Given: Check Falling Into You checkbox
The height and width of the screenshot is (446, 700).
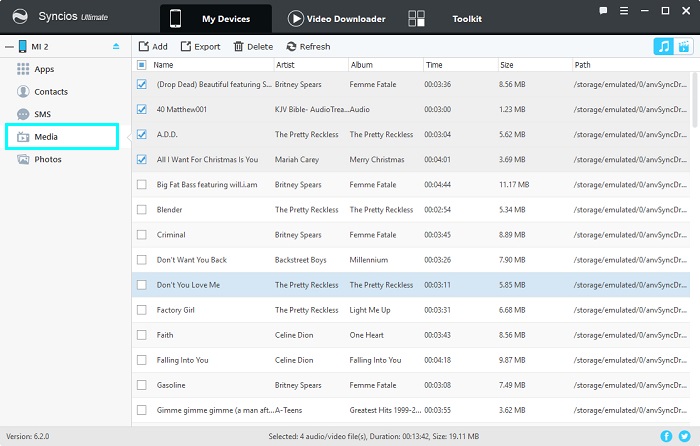Looking at the screenshot, I should coord(142,360).
